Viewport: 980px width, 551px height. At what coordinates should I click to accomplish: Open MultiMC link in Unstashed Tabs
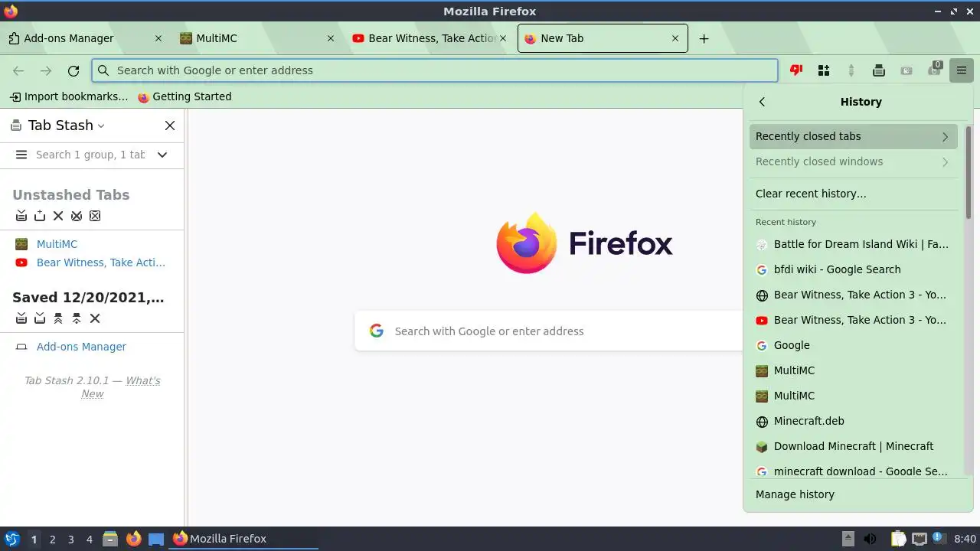57,244
